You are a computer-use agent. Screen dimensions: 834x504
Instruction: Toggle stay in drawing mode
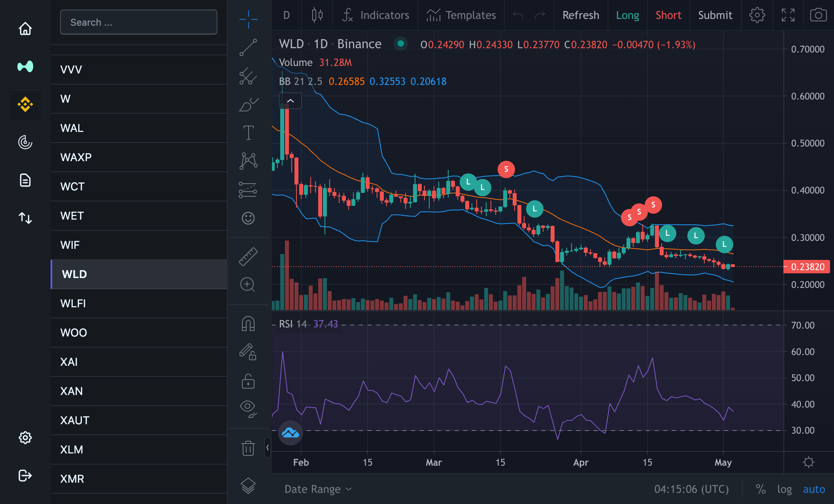point(248,352)
